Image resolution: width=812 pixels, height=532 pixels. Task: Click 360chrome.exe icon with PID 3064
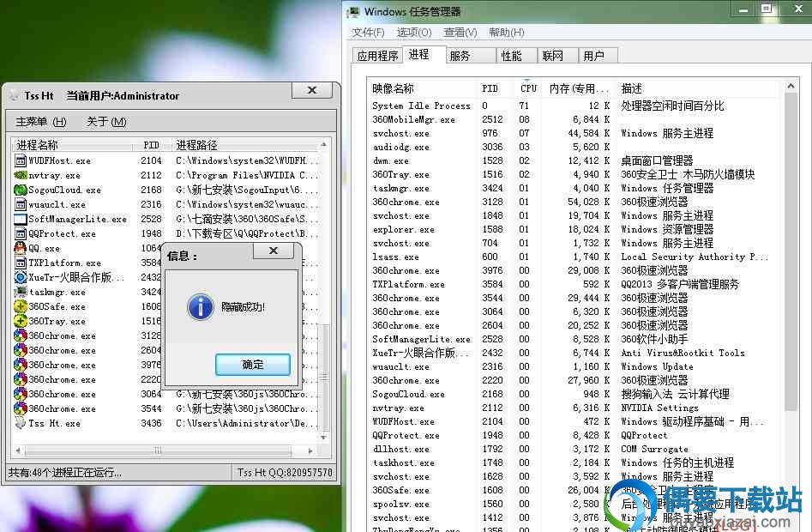tap(21, 394)
